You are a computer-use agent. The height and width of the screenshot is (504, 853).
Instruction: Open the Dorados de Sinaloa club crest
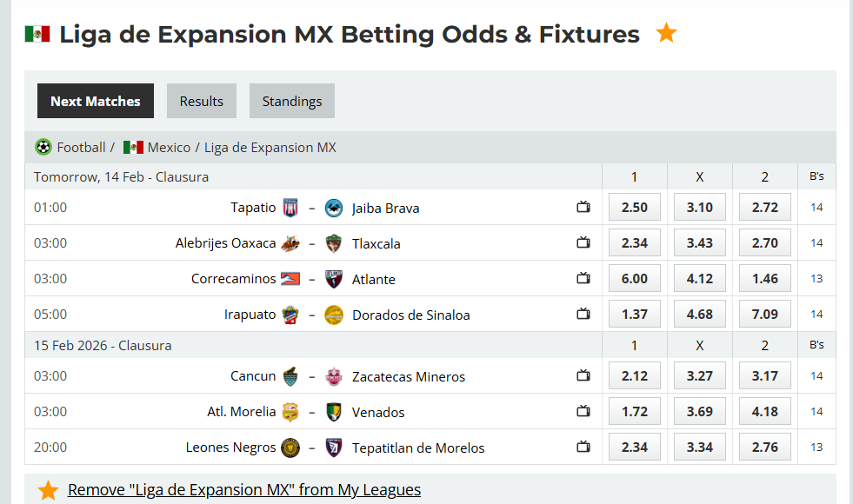(x=334, y=314)
